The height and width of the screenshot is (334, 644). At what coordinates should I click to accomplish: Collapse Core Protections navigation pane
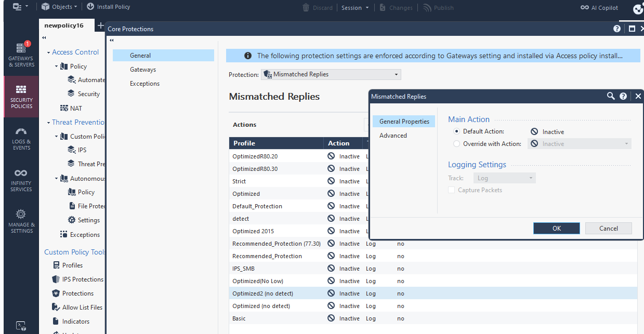[x=111, y=41]
